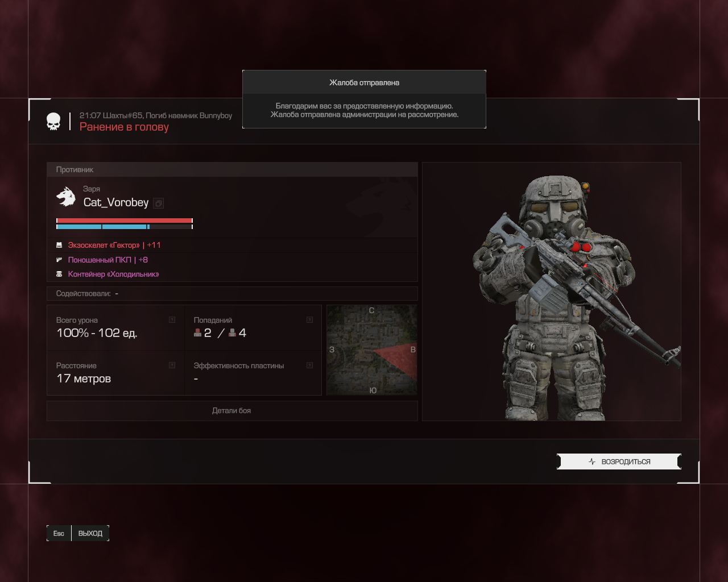Click head-hit icon next to 2
This screenshot has width=728, height=582.
[x=198, y=333]
